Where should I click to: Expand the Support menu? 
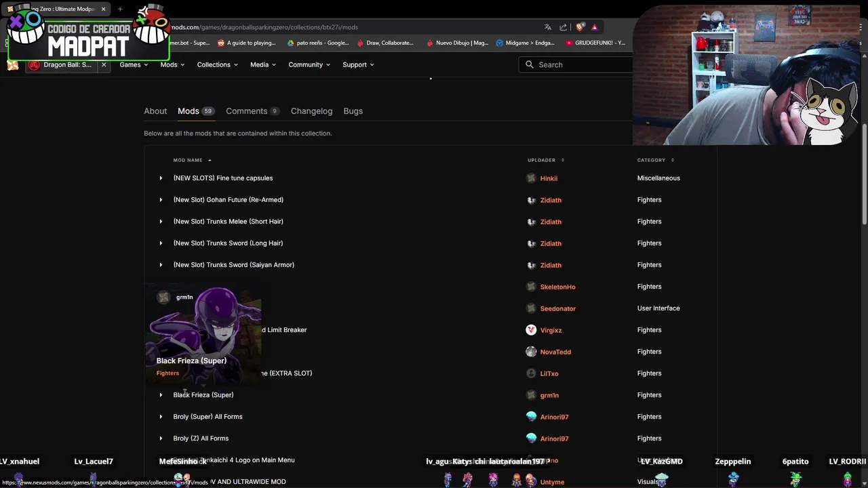(358, 64)
